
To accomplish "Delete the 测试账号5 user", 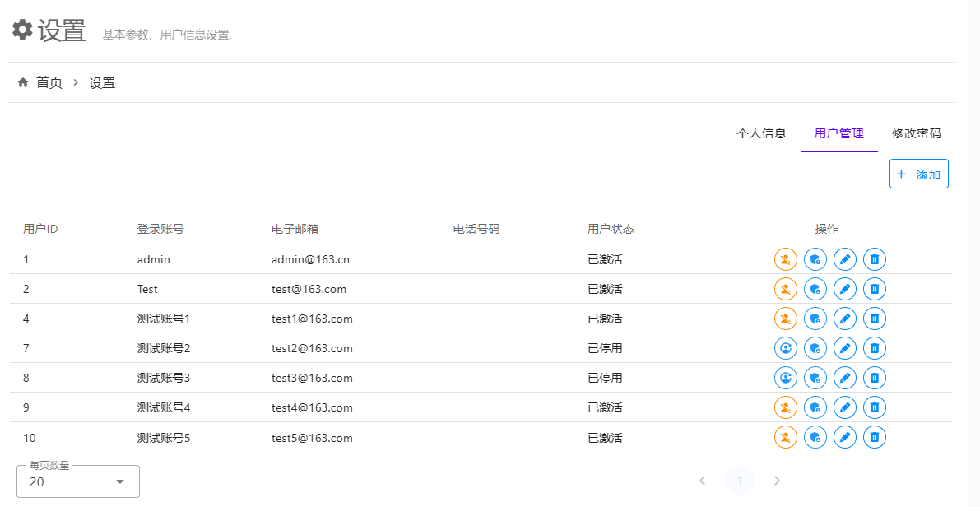I will click(875, 437).
